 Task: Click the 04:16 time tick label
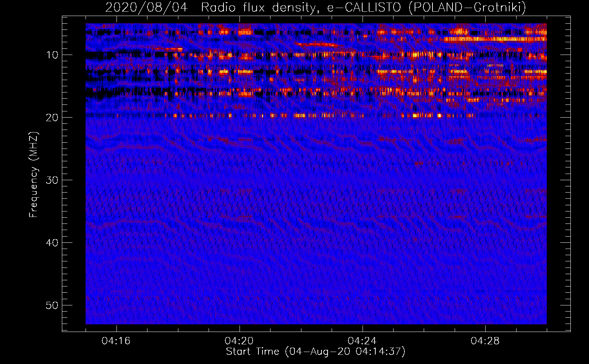(x=116, y=341)
